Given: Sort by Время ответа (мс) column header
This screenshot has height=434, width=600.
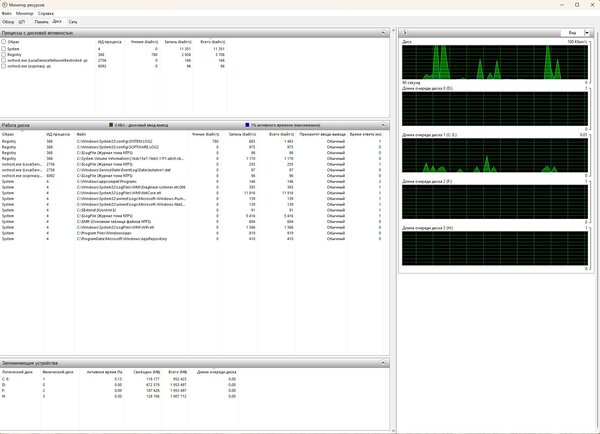Looking at the screenshot, I should pos(365,134).
